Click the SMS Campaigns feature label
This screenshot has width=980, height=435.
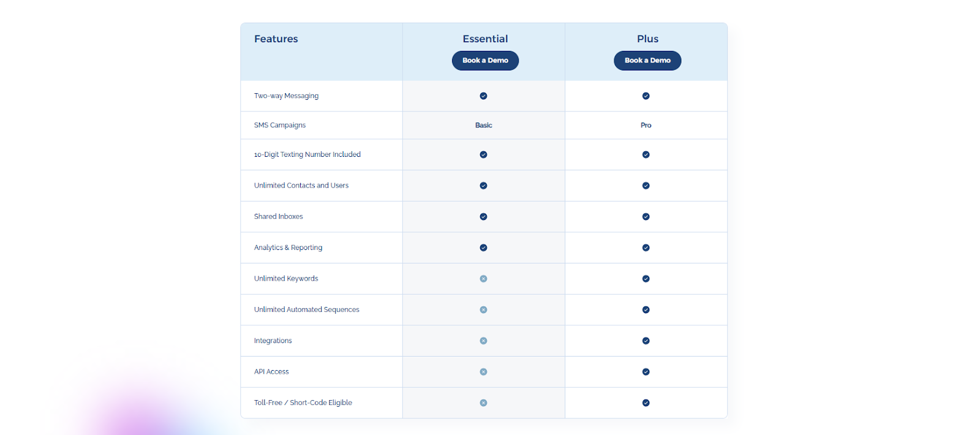(x=280, y=125)
